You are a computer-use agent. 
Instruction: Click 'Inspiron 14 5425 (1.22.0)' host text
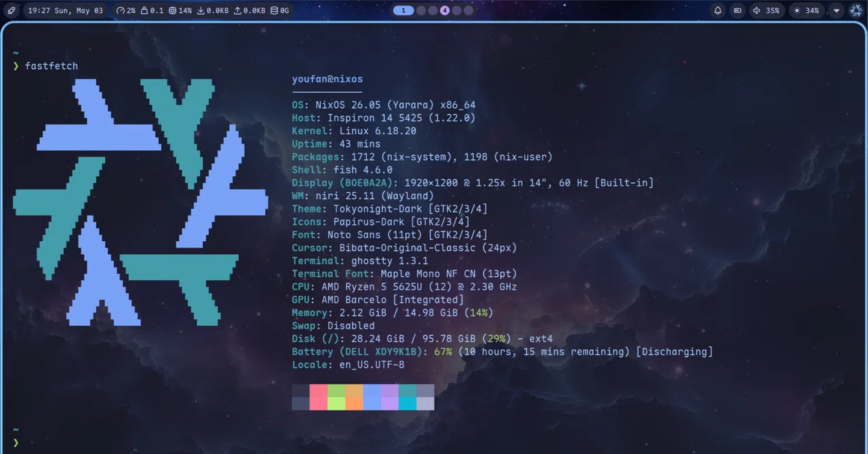coord(401,118)
